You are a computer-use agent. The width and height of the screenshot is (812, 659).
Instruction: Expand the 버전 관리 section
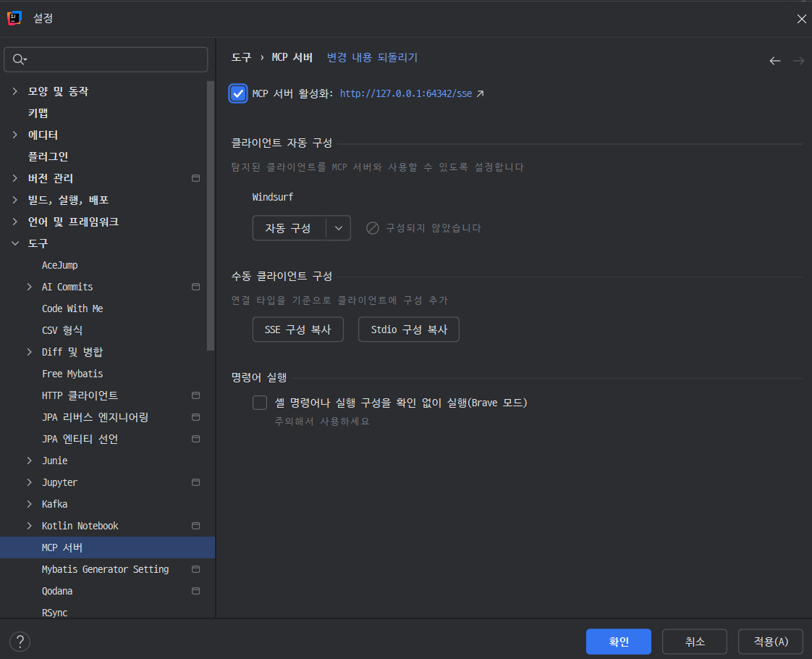point(15,178)
